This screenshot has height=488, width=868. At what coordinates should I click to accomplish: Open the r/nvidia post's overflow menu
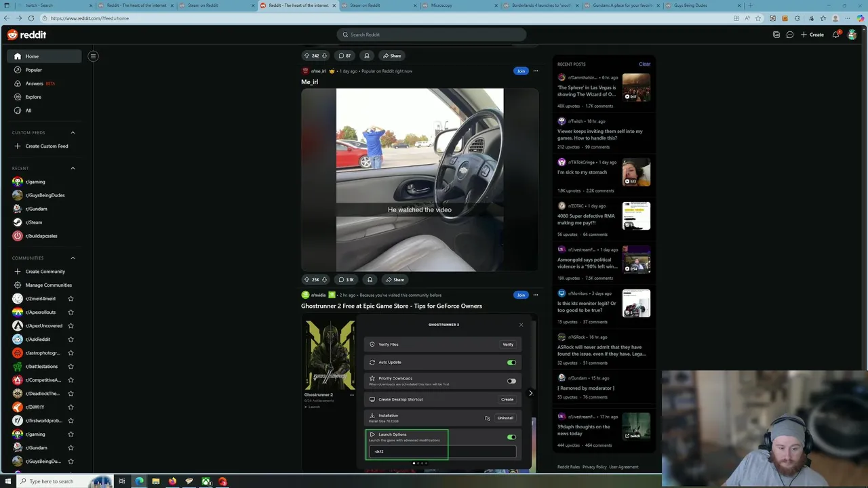coord(535,295)
